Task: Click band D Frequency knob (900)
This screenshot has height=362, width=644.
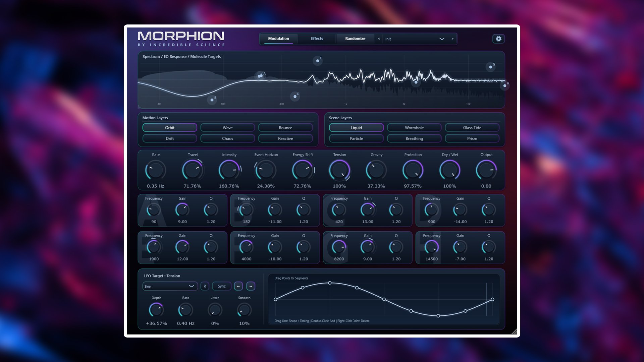Action: pyautogui.click(x=432, y=210)
